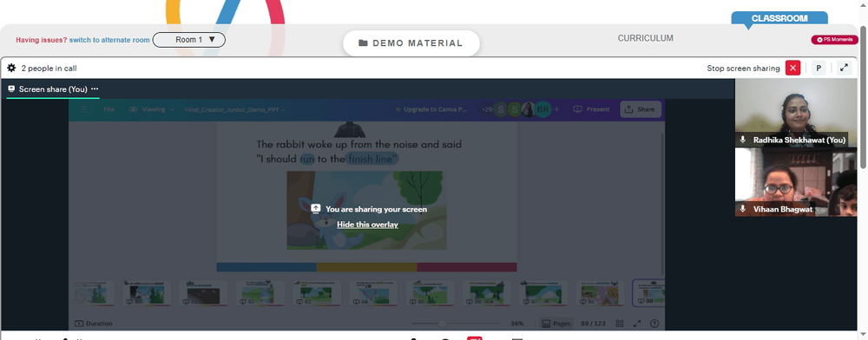Open the Room 1 dropdown
This screenshot has height=340, width=868.
pos(188,40)
